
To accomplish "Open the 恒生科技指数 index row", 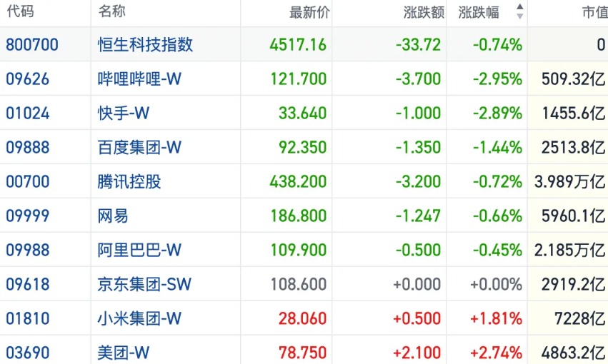I will pos(304,44).
